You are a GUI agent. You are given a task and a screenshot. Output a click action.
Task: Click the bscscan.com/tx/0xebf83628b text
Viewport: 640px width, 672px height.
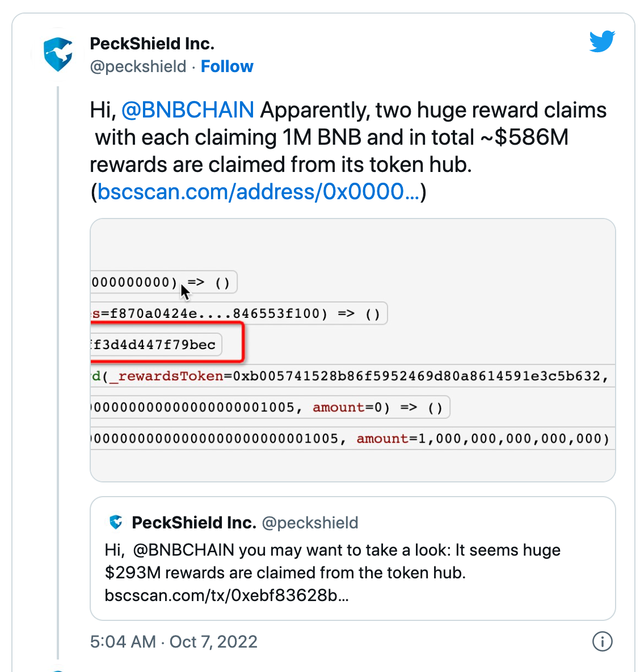tap(226, 595)
